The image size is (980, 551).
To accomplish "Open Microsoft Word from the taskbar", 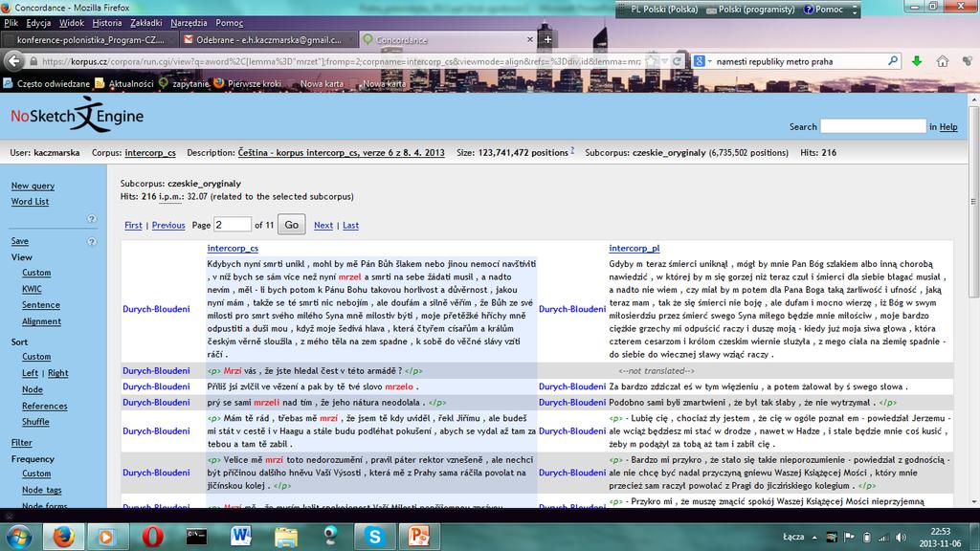I will click(x=240, y=537).
